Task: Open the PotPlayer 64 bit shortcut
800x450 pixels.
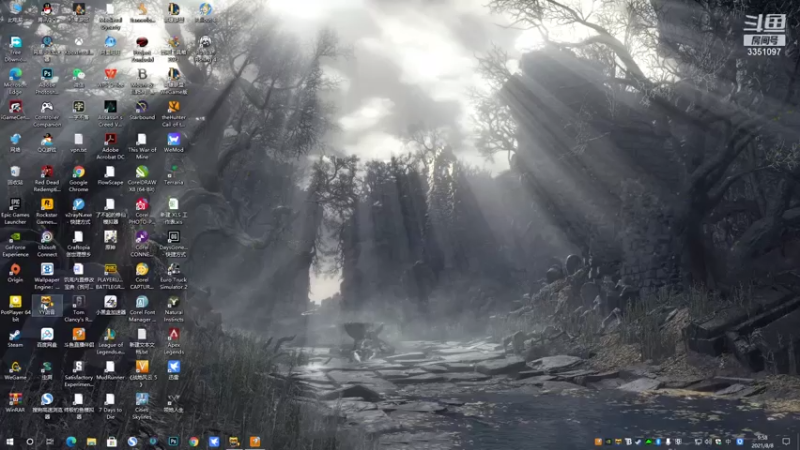Action: point(15,309)
